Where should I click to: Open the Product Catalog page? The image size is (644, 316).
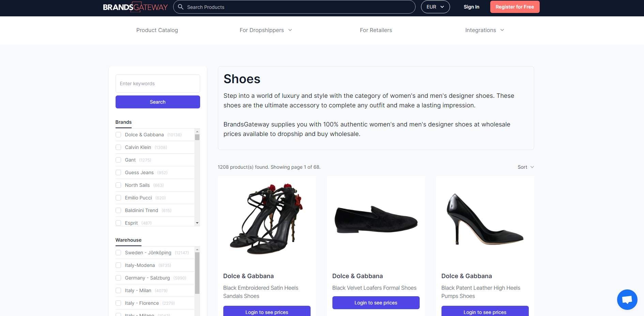point(157,30)
